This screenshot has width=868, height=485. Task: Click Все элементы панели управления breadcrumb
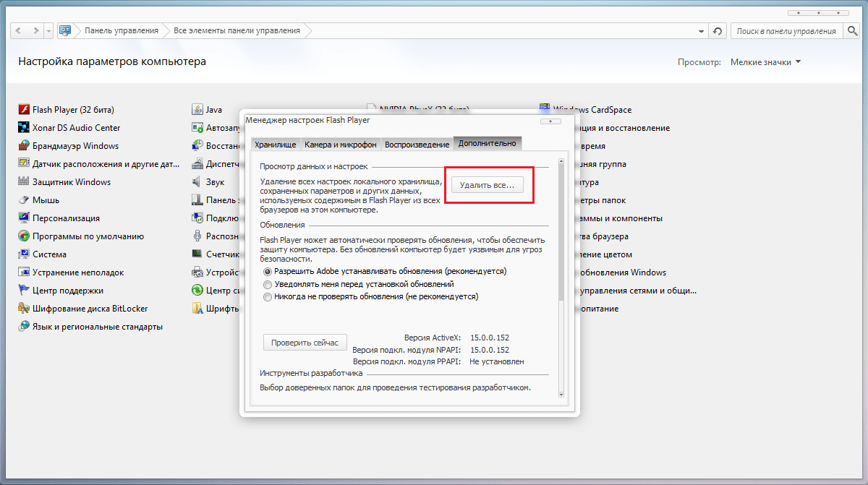pyautogui.click(x=237, y=31)
